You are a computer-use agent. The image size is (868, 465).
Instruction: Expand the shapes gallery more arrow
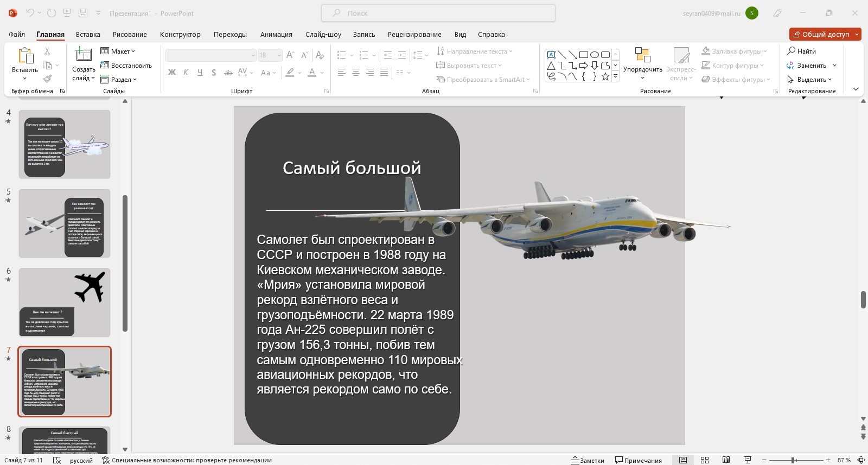pyautogui.click(x=615, y=76)
